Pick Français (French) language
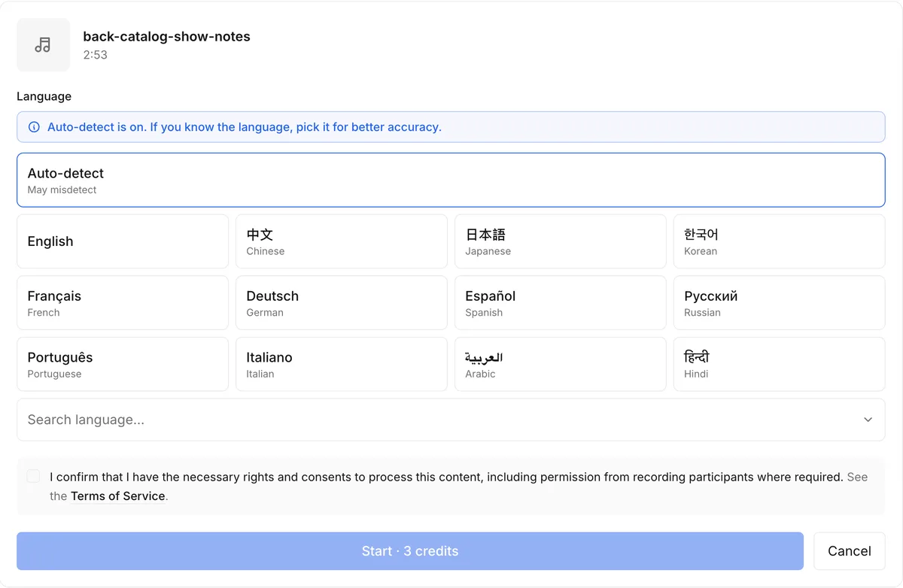903x588 pixels. tap(123, 303)
